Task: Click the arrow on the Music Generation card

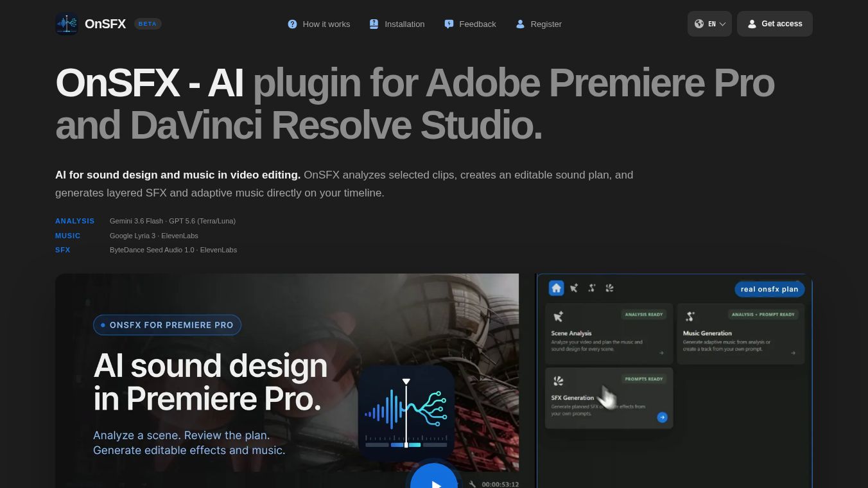Action: (x=793, y=353)
